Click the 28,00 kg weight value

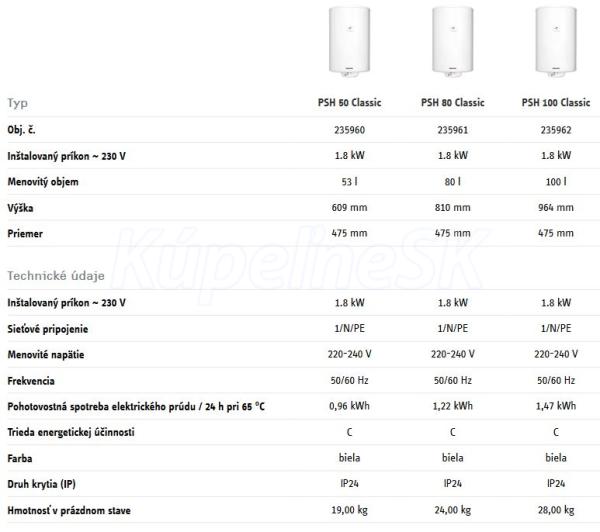click(556, 510)
